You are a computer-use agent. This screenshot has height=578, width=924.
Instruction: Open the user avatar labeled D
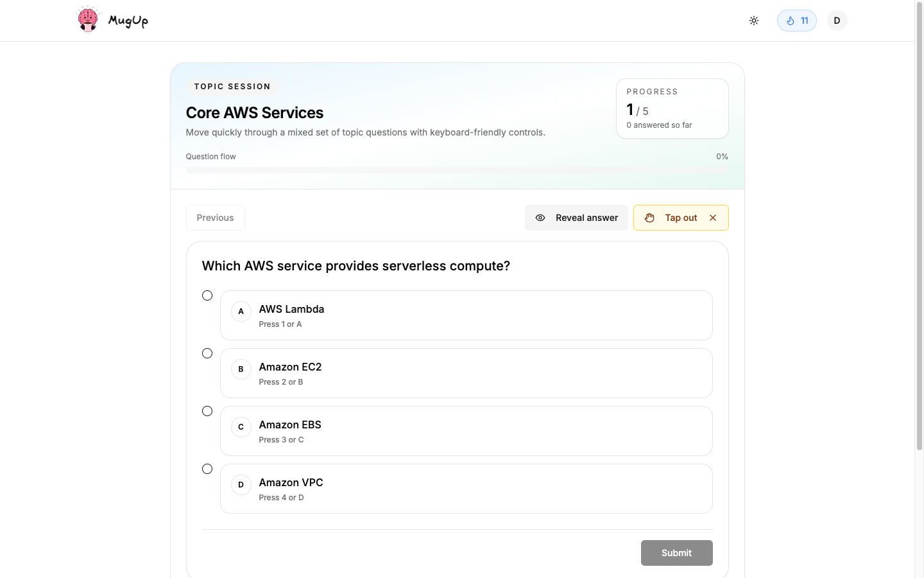tap(837, 21)
